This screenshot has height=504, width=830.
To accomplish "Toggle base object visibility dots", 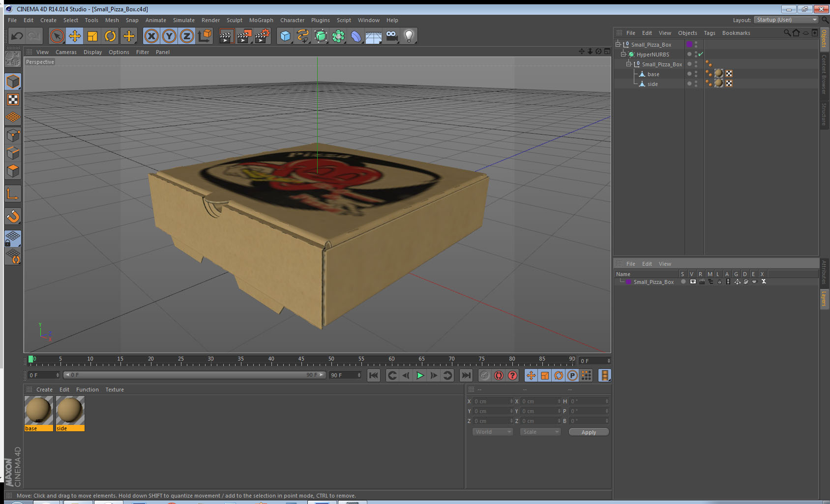I will point(696,74).
